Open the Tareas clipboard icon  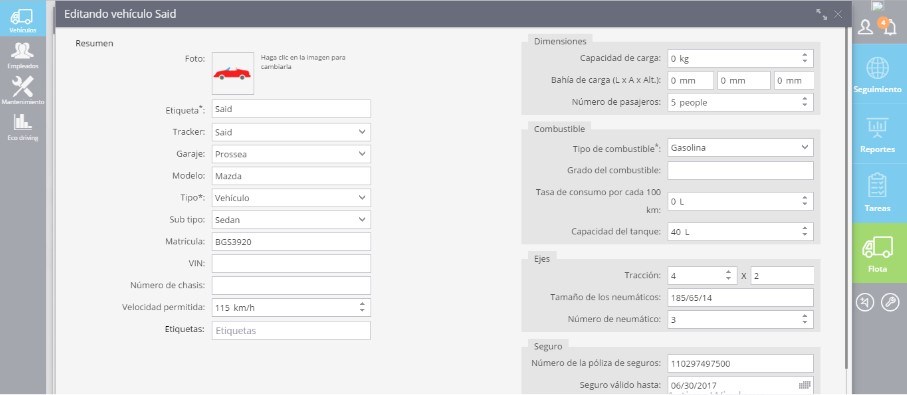click(x=877, y=186)
